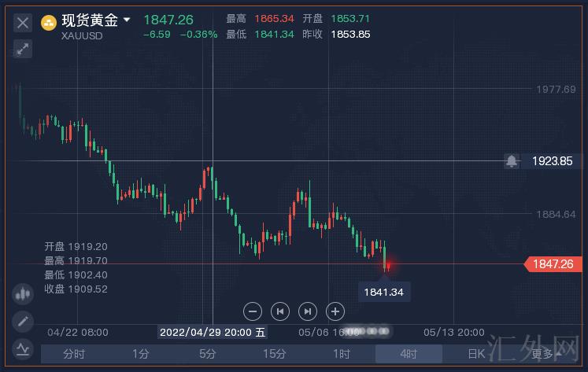Click the 最高 1865.34 value
Image resolution: width=588 pixels, height=372 pixels.
274,19
